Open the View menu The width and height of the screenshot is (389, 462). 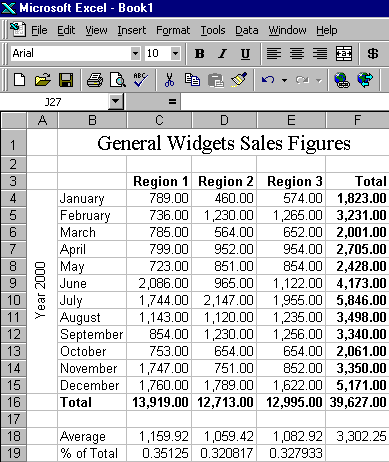[x=96, y=30]
